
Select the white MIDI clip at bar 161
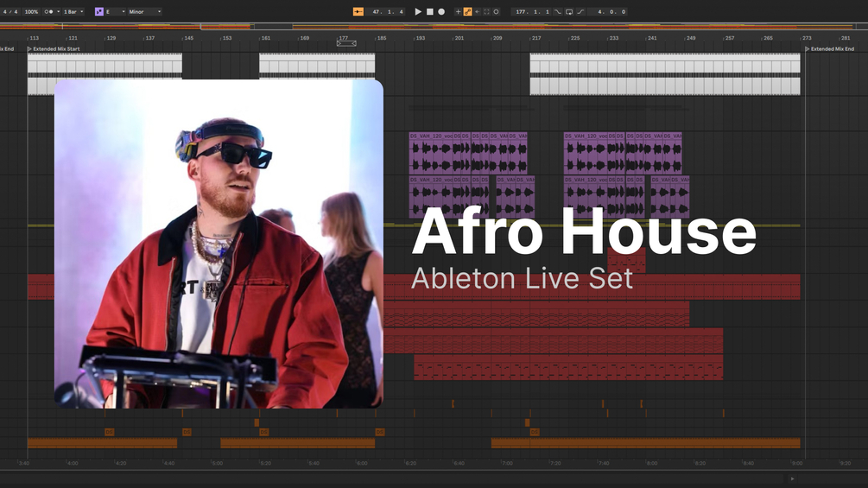tap(317, 64)
